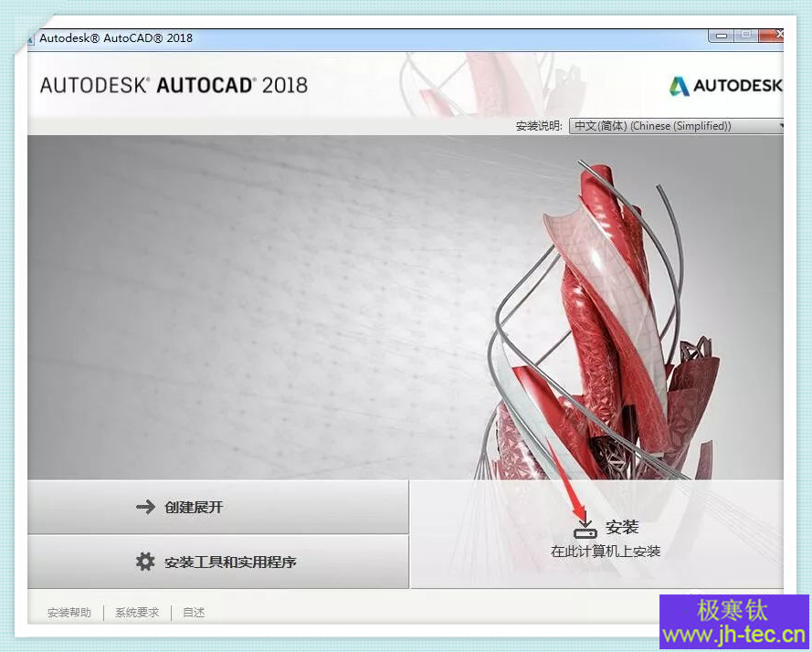Click the installer title bar app icon

[x=30, y=39]
